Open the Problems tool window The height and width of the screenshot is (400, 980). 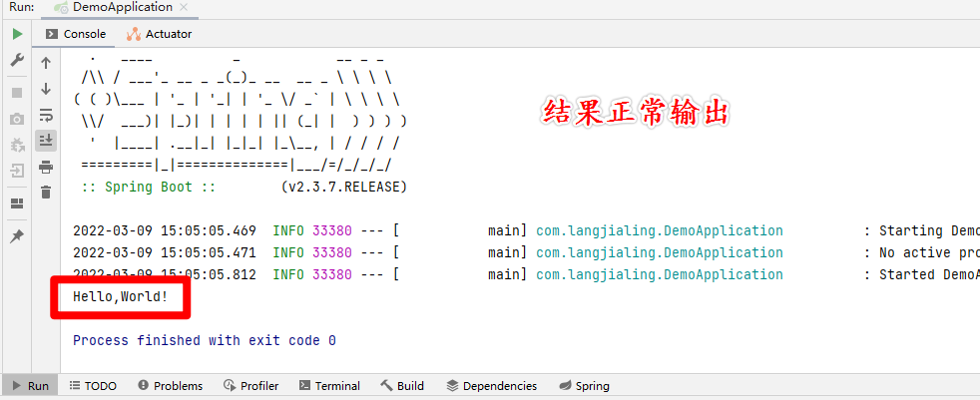point(170,386)
